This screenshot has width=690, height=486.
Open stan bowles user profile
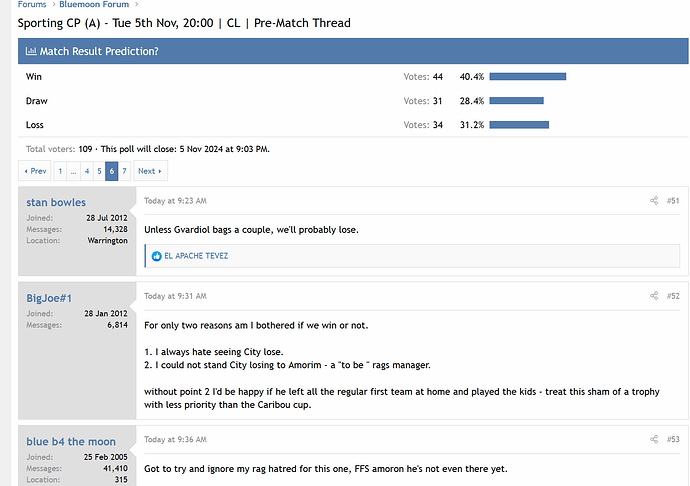coord(56,202)
